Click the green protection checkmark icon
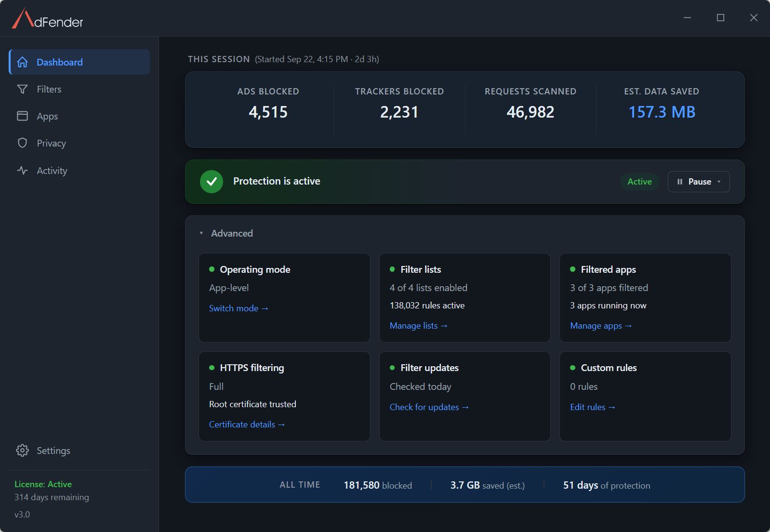770x532 pixels. (212, 182)
